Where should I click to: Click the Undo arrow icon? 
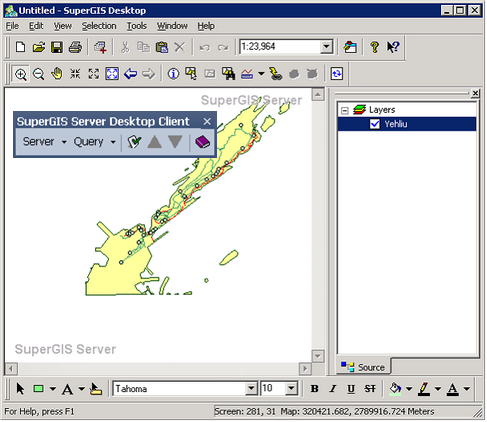pos(205,48)
